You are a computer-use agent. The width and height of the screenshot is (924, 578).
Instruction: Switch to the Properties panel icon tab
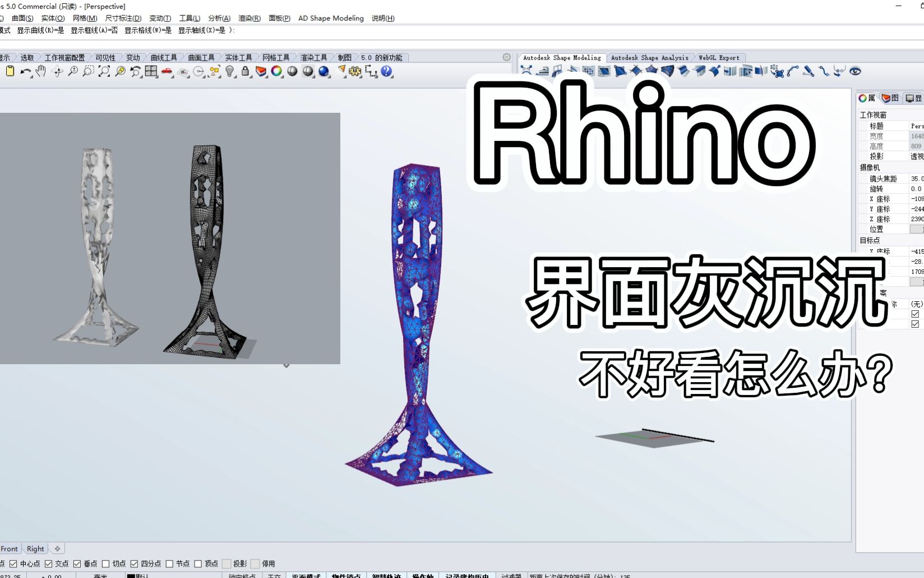[867, 98]
